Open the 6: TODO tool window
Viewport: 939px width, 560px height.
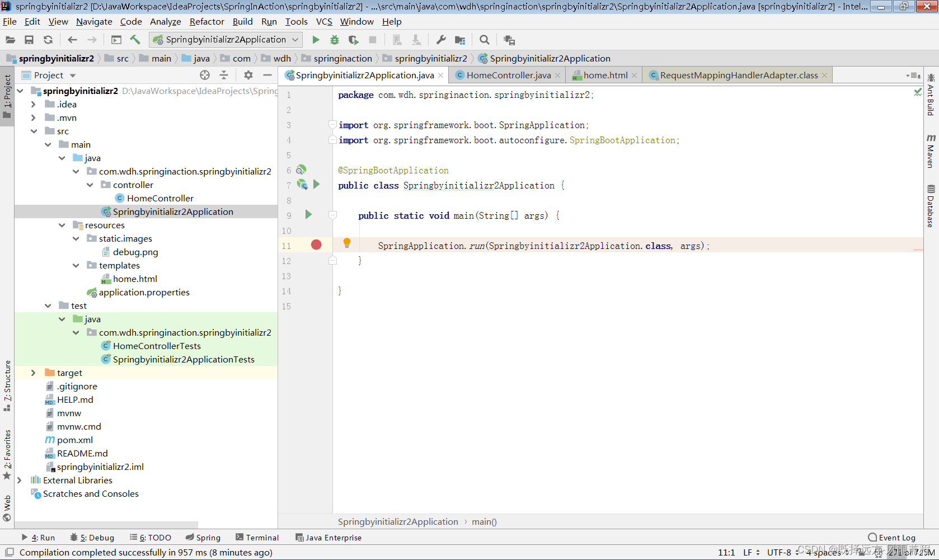(151, 538)
